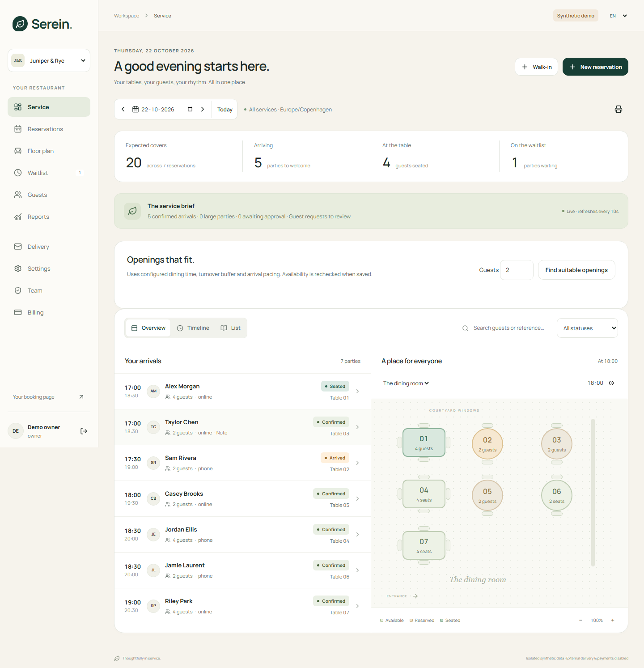This screenshot has width=644, height=668.
Task: Open the calendar date picker icon
Action: (x=190, y=109)
